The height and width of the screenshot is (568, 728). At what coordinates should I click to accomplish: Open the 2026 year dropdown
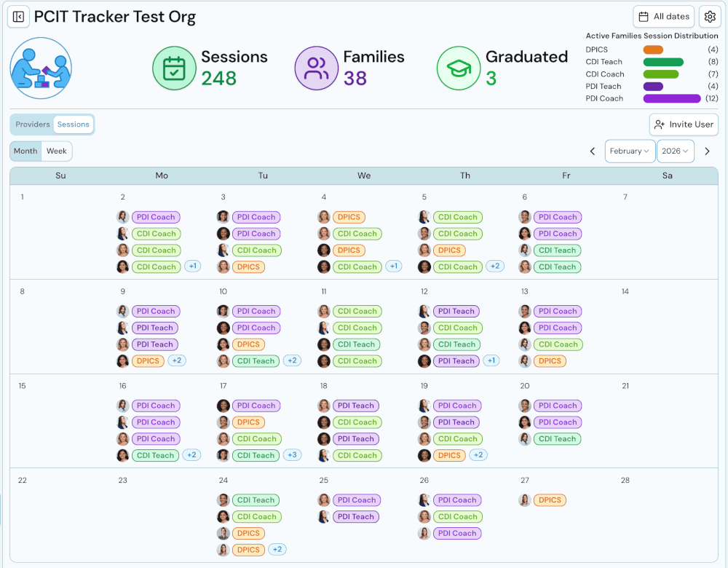(675, 151)
